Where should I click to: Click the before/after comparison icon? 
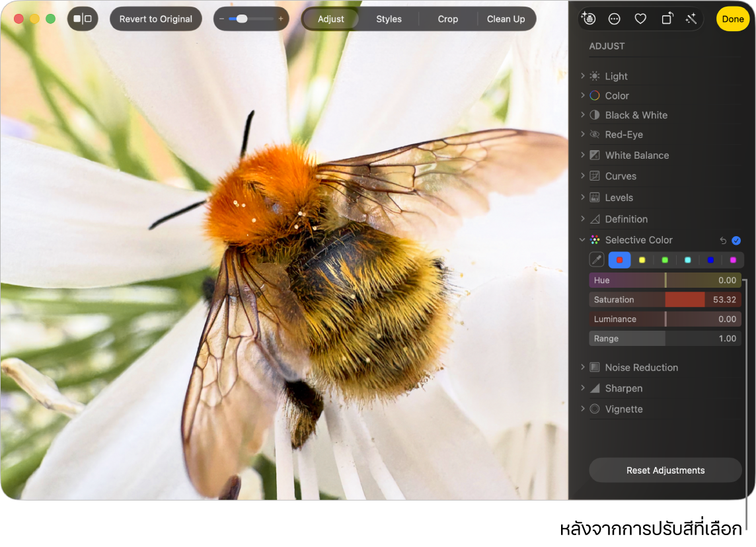pyautogui.click(x=83, y=19)
